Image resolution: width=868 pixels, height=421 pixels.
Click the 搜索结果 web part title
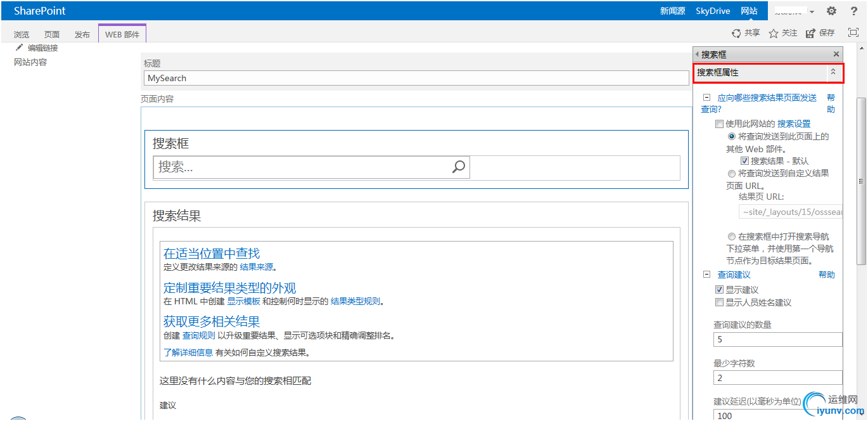(177, 216)
